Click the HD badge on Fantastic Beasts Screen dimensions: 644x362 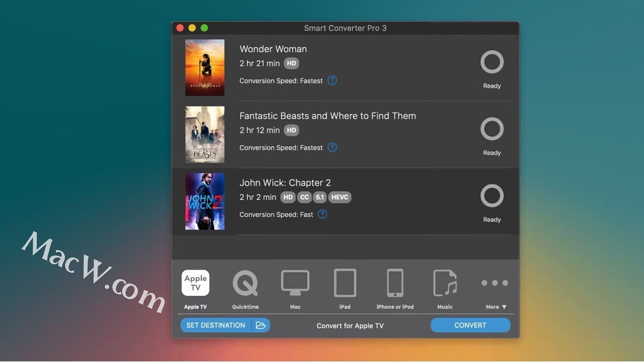pyautogui.click(x=291, y=130)
